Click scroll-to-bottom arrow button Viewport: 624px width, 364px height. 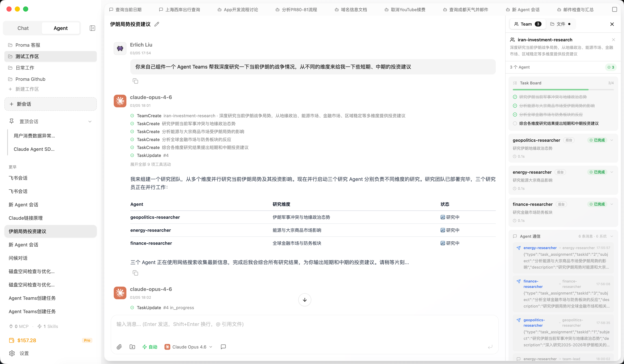(305, 300)
